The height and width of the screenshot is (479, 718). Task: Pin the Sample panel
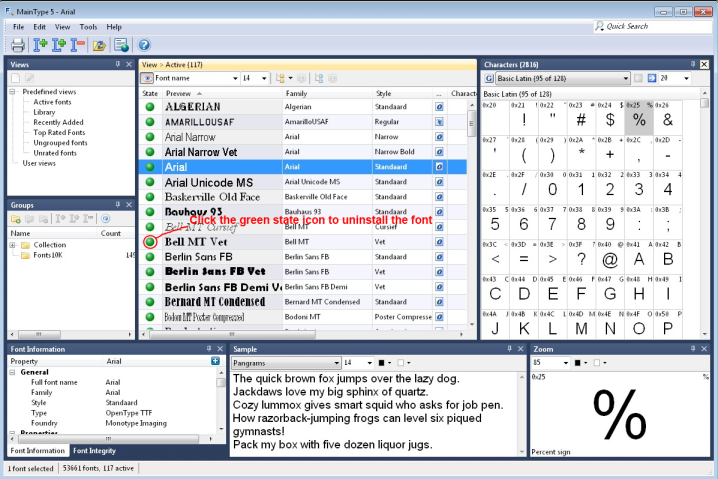click(x=509, y=348)
